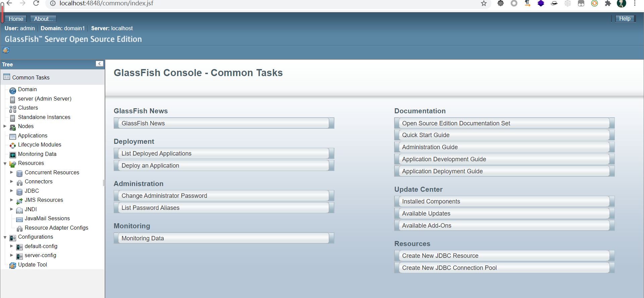Click the browser address bar URL

[106, 3]
